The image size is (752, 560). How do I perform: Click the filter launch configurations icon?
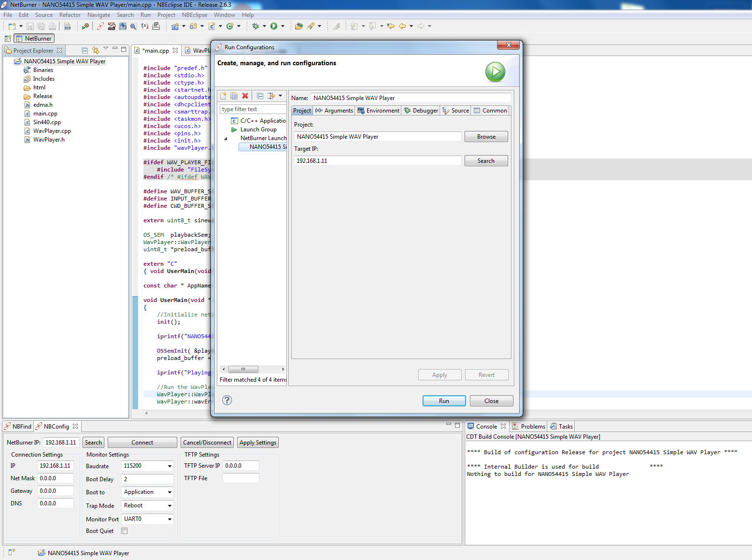point(271,96)
